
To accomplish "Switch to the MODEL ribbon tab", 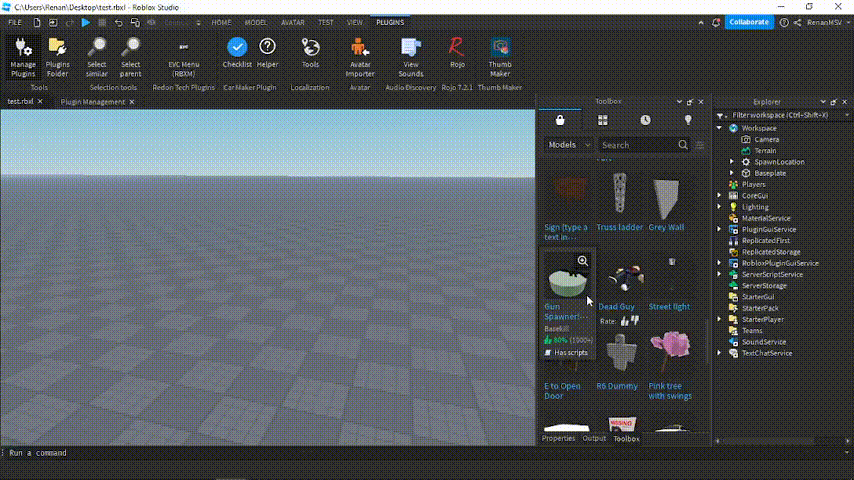I will (255, 22).
